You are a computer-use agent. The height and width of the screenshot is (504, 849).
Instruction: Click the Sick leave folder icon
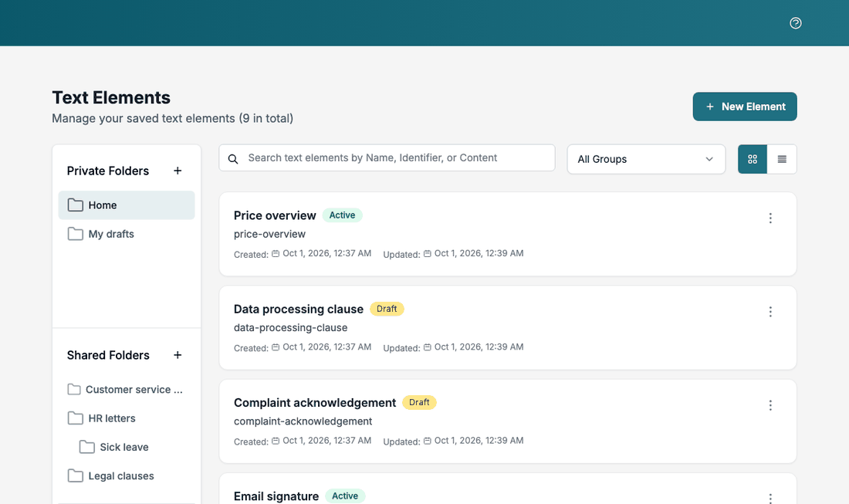[x=86, y=447]
